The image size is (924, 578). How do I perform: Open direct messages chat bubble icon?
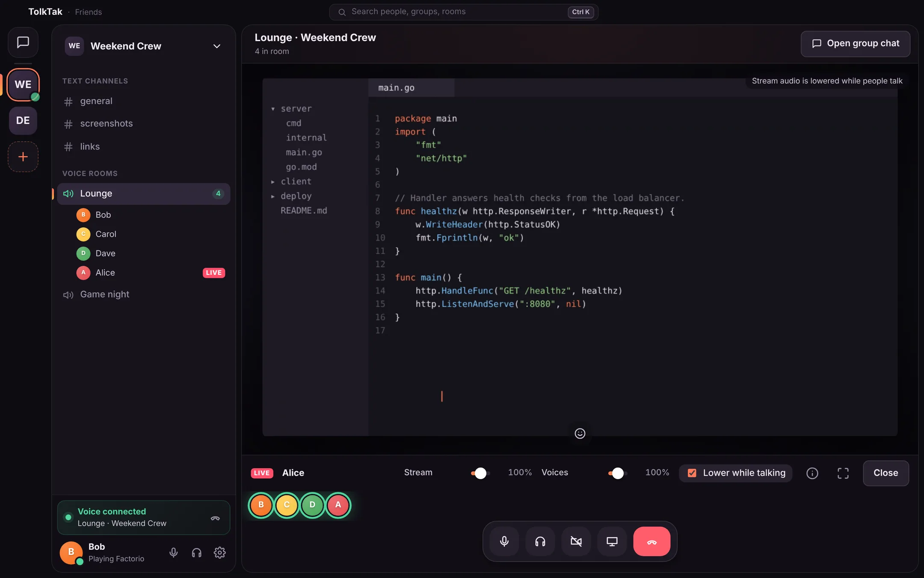click(x=23, y=42)
